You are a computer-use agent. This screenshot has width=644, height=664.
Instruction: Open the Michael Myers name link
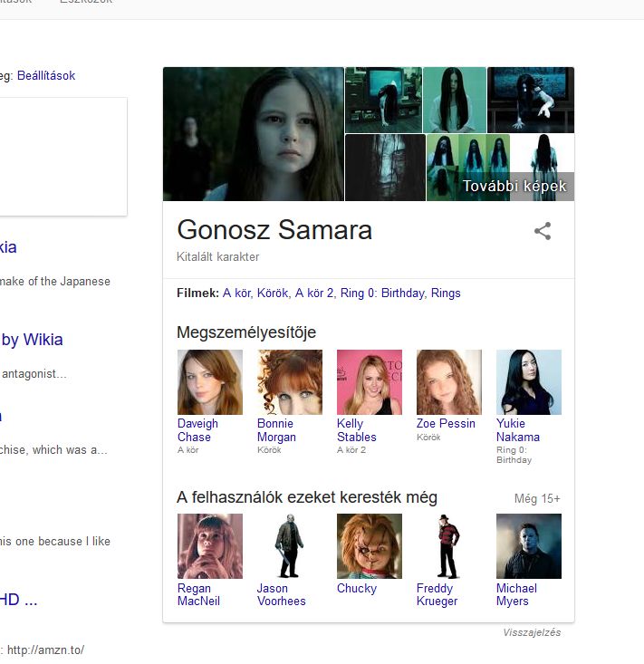pyautogui.click(x=517, y=595)
